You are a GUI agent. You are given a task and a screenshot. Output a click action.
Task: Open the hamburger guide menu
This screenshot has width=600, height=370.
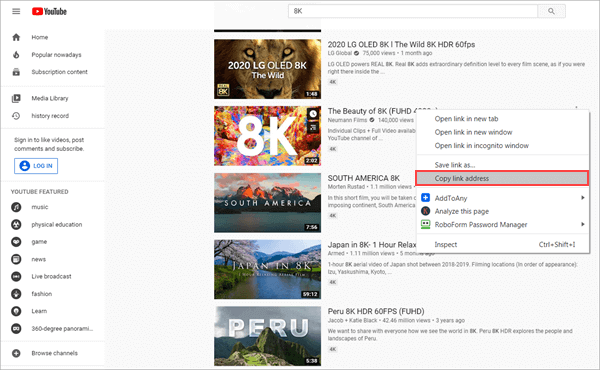coord(16,11)
